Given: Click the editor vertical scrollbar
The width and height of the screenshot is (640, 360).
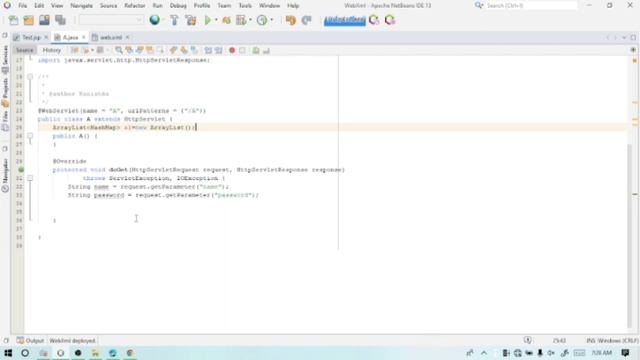Looking at the screenshot, I should click(x=629, y=235).
